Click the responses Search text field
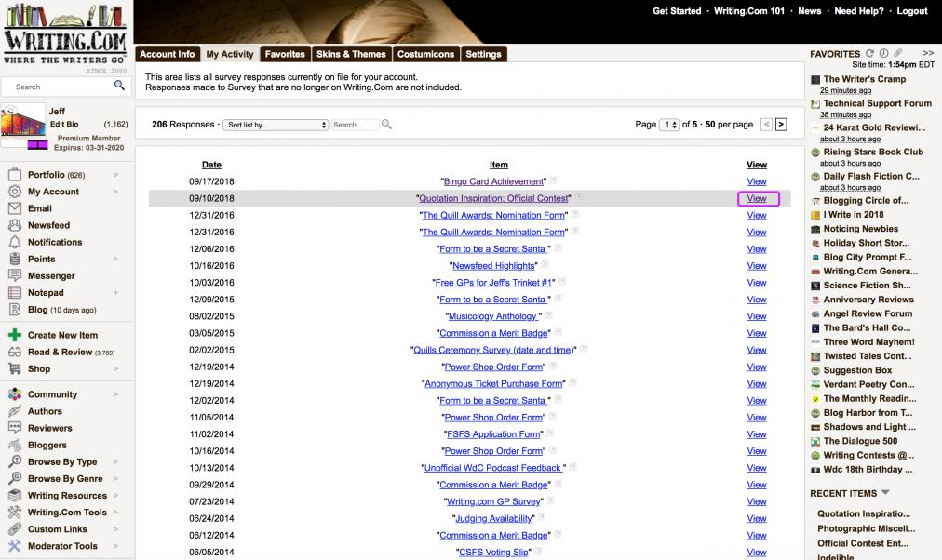 [x=355, y=125]
